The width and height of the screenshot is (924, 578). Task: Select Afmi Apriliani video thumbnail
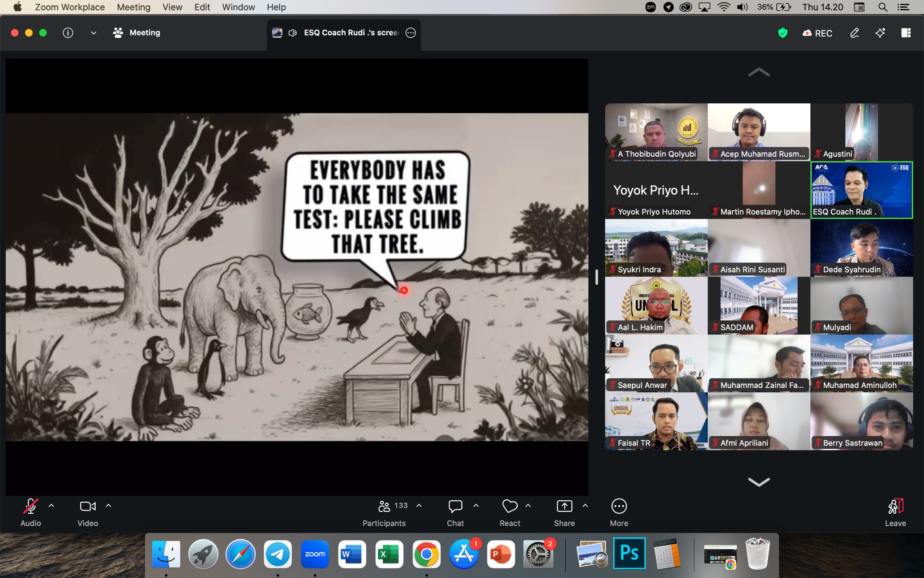point(759,421)
